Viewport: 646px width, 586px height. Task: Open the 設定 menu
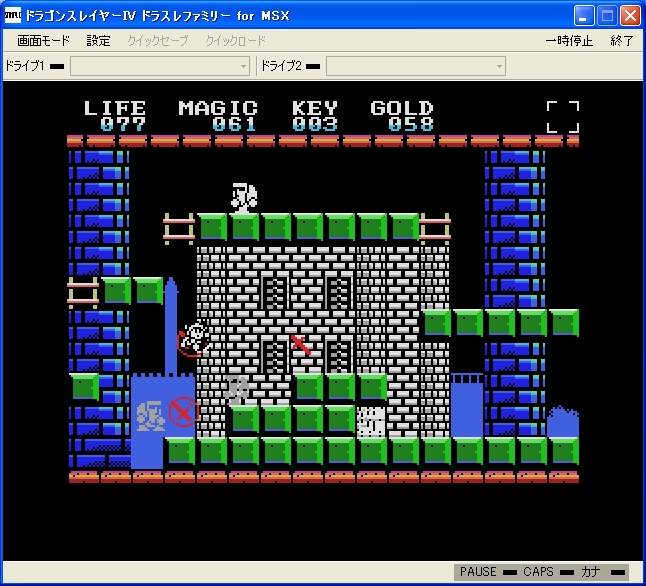point(98,41)
